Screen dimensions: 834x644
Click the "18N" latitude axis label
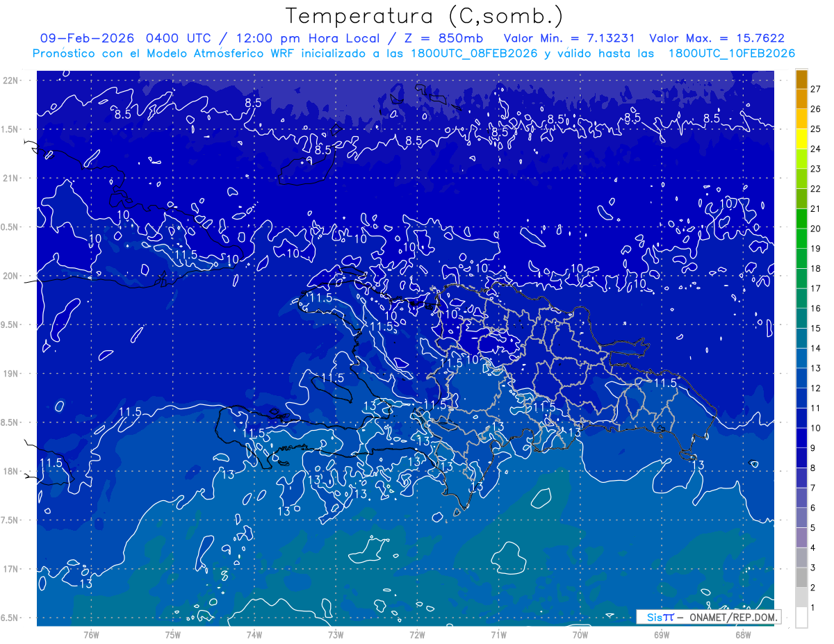coord(12,471)
